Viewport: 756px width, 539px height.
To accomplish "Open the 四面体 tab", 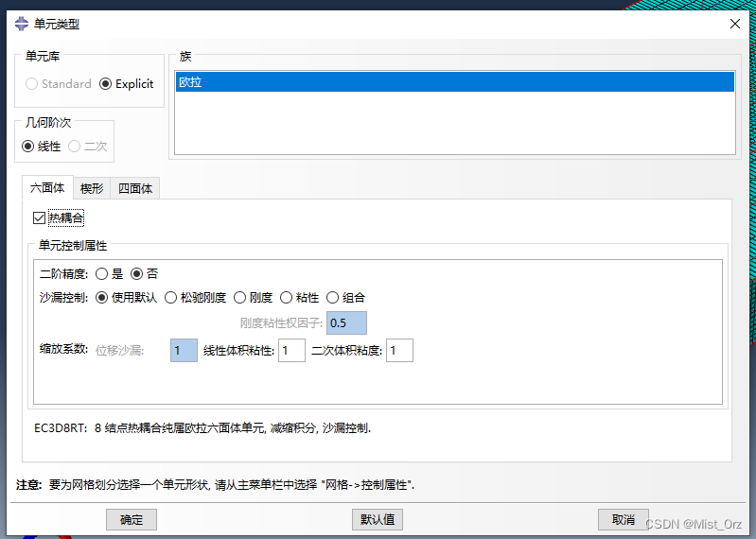I will pos(135,188).
